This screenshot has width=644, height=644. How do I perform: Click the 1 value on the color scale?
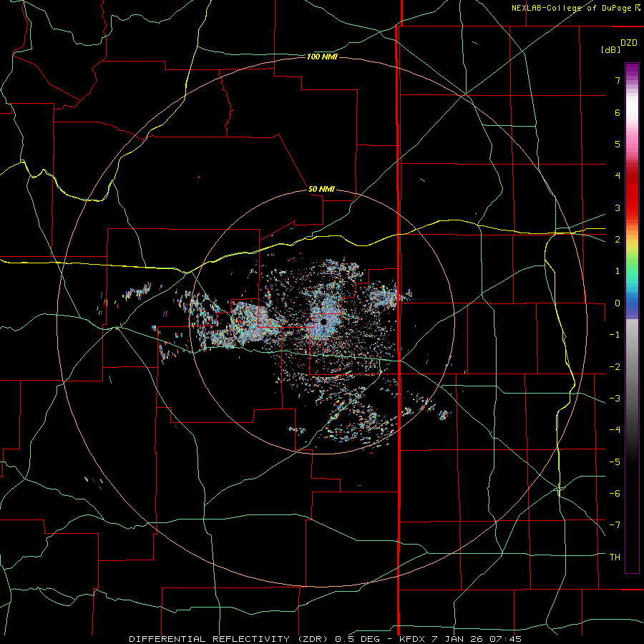pos(618,271)
